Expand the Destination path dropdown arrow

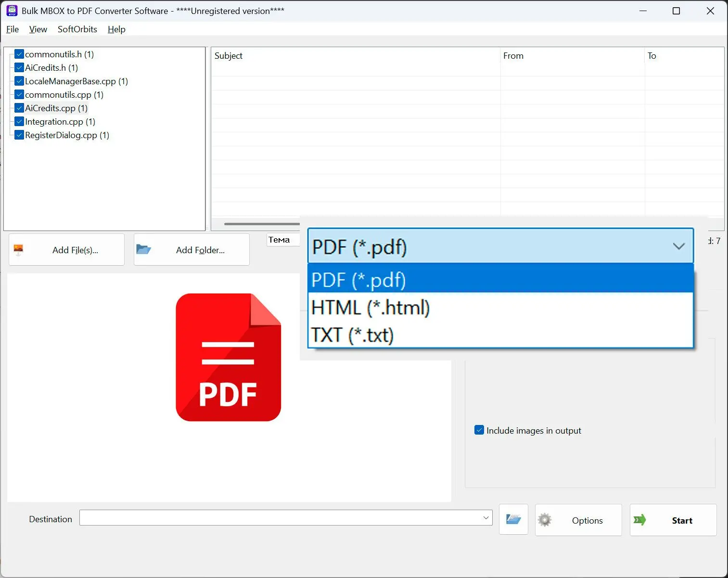[485, 518]
